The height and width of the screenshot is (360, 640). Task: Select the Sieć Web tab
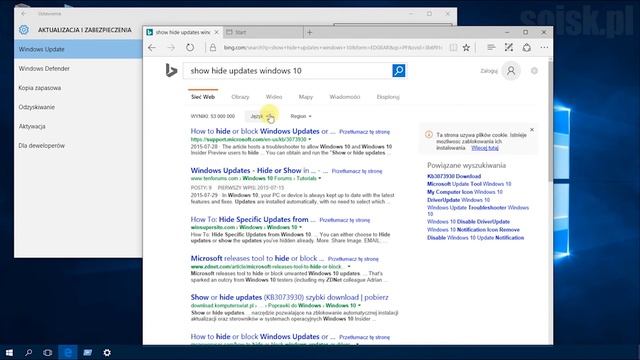tap(203, 97)
